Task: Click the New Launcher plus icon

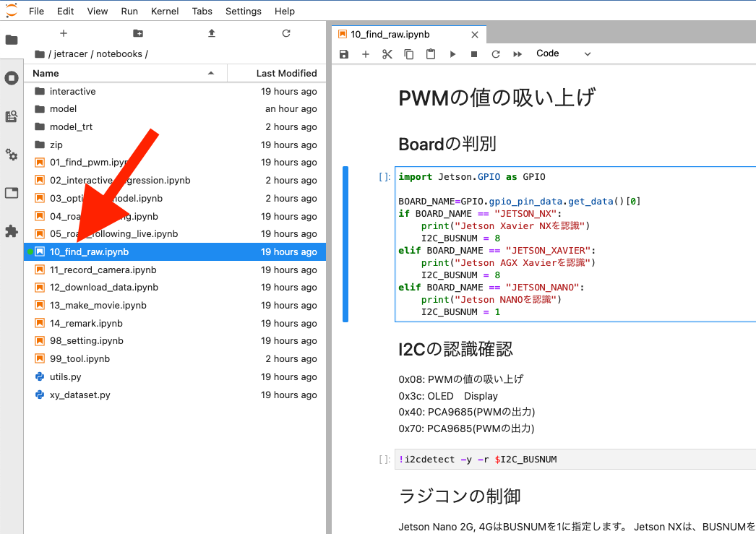Action: 63,33
